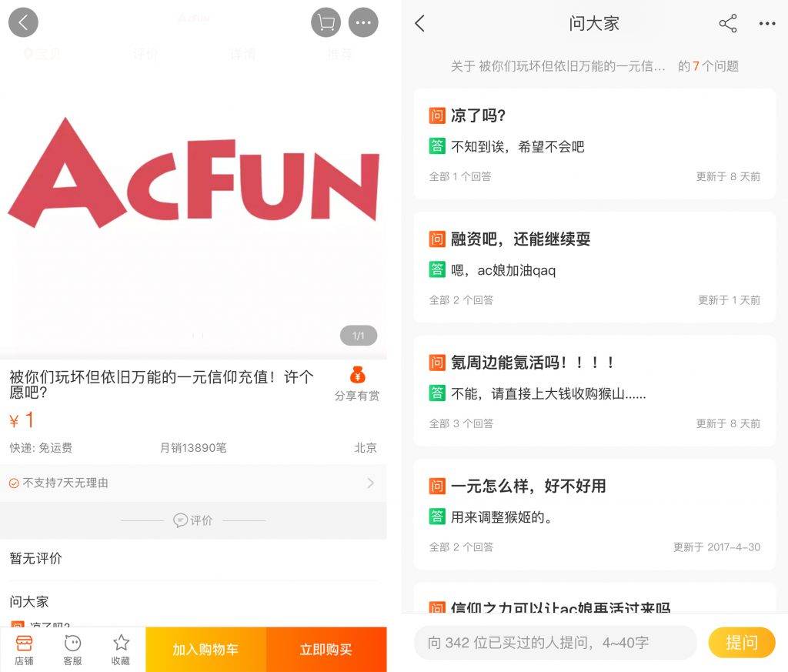The height and width of the screenshot is (672, 788).
Task: Open the shopping cart icon
Action: point(326,22)
